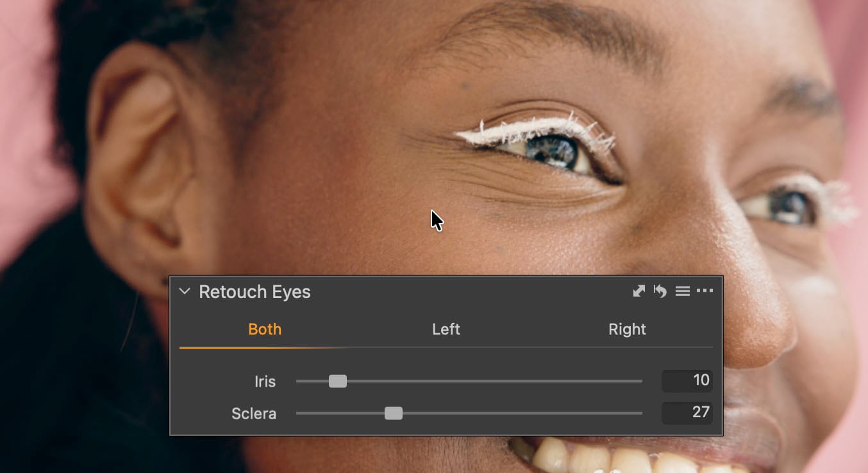This screenshot has height=473, width=868.
Task: Reset the Retouch Eyes adjustments
Action: pyautogui.click(x=660, y=292)
